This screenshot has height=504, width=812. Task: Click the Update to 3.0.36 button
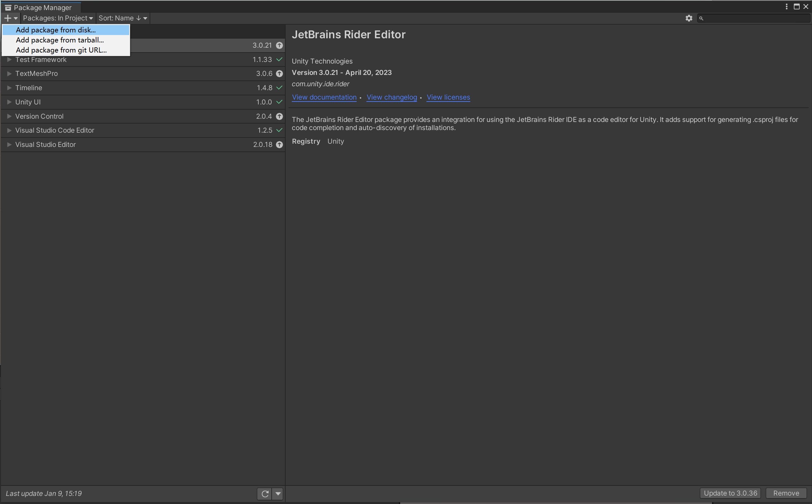point(730,493)
